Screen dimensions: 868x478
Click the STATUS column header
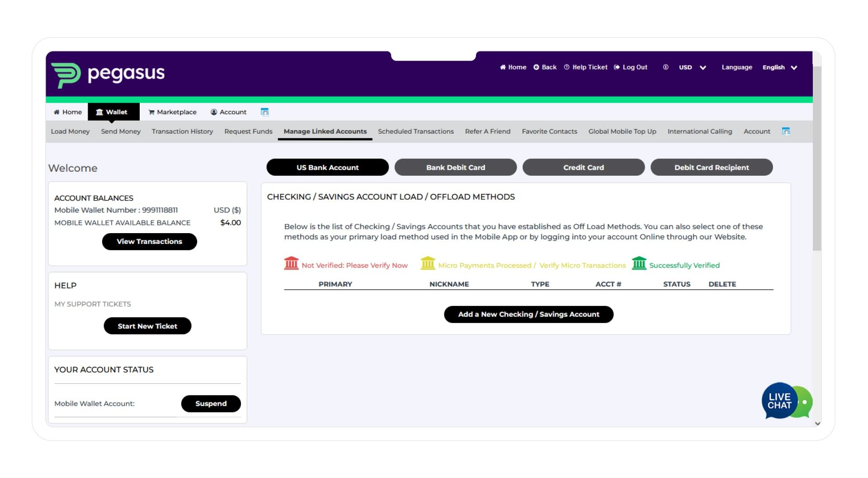tap(676, 284)
